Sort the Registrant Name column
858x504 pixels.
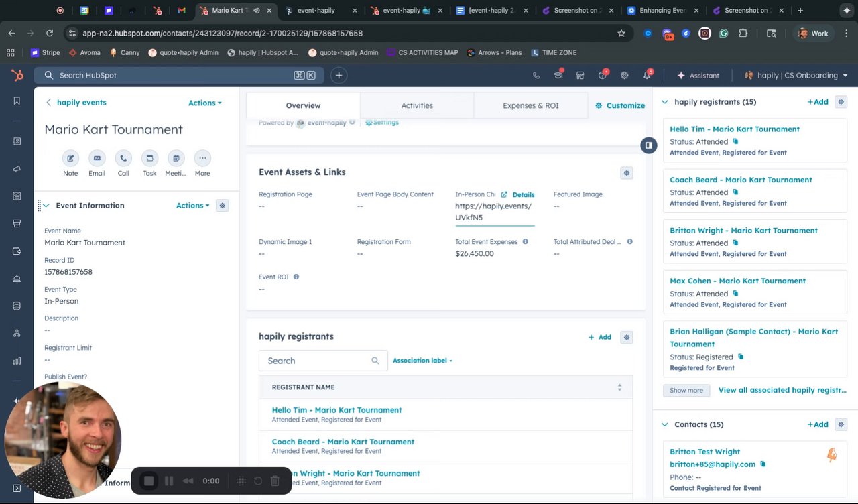point(619,387)
